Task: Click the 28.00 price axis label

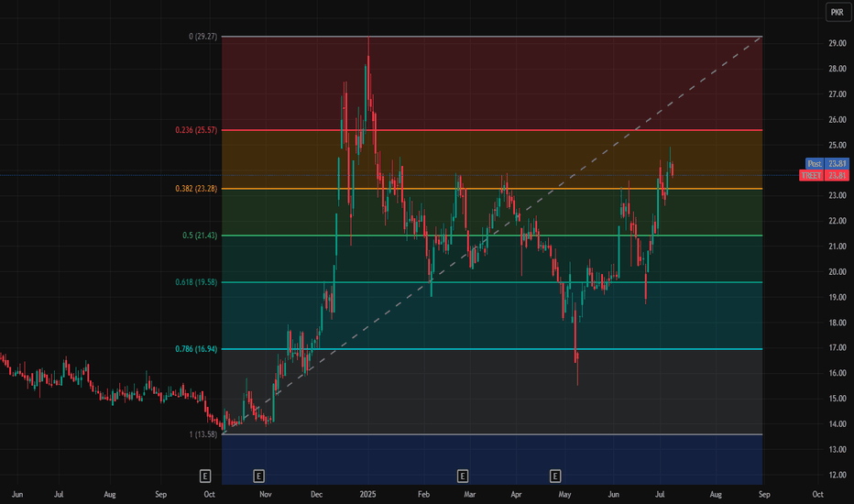Action: click(838, 69)
